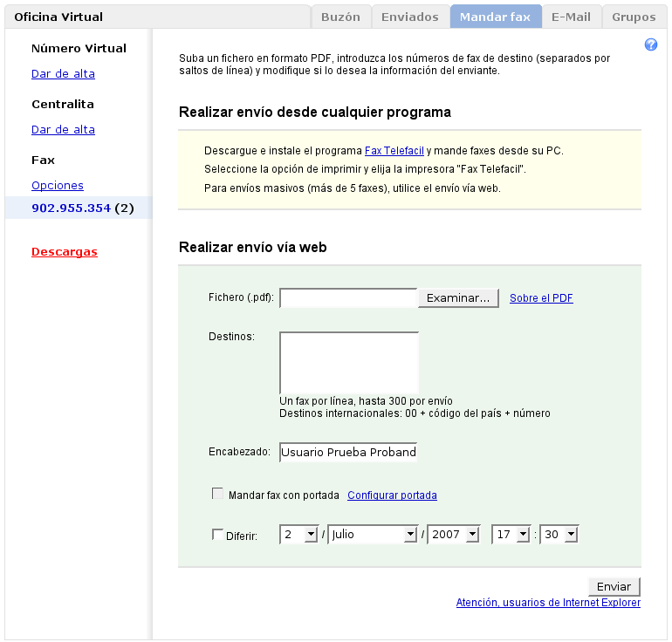This screenshot has height=642, width=672.
Task: Open the red Descargas link
Action: click(65, 252)
